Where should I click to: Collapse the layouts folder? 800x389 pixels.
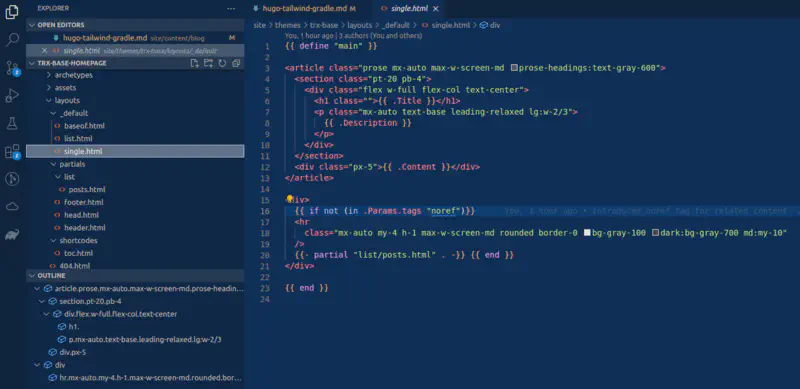(x=48, y=101)
